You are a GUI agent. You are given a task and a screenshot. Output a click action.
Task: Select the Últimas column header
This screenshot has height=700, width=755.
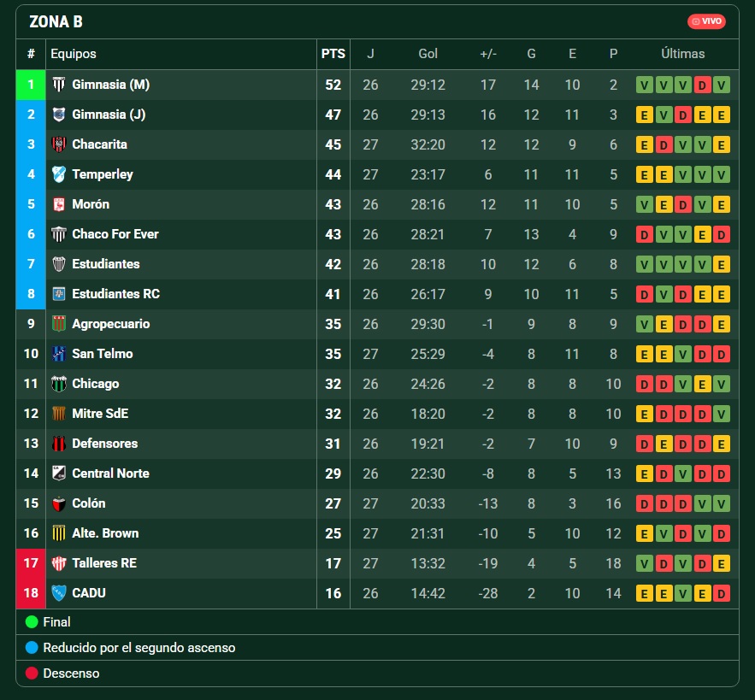(x=683, y=54)
